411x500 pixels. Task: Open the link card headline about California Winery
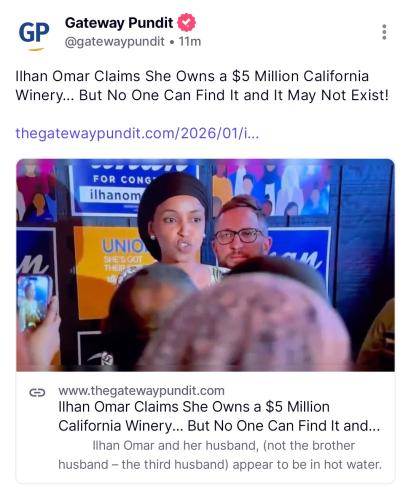pyautogui.click(x=219, y=416)
